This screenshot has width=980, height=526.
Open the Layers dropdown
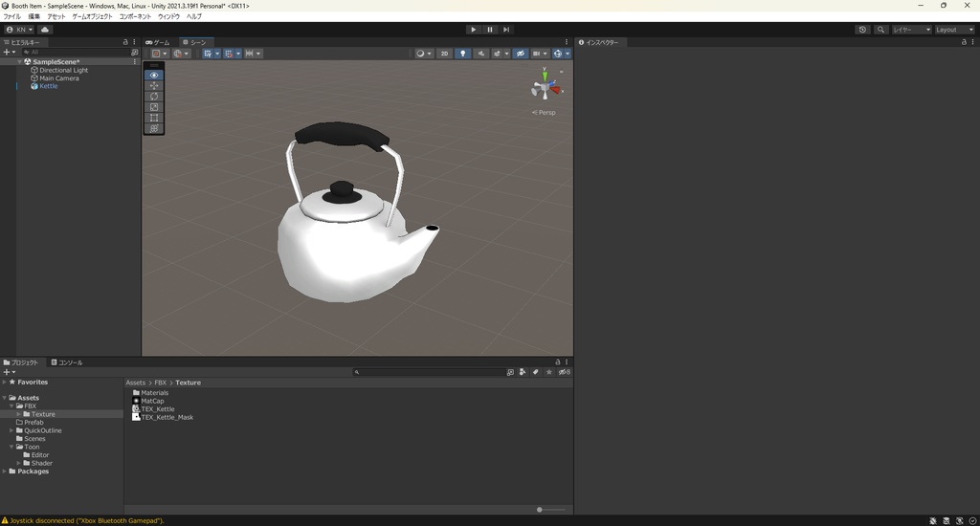click(x=911, y=30)
